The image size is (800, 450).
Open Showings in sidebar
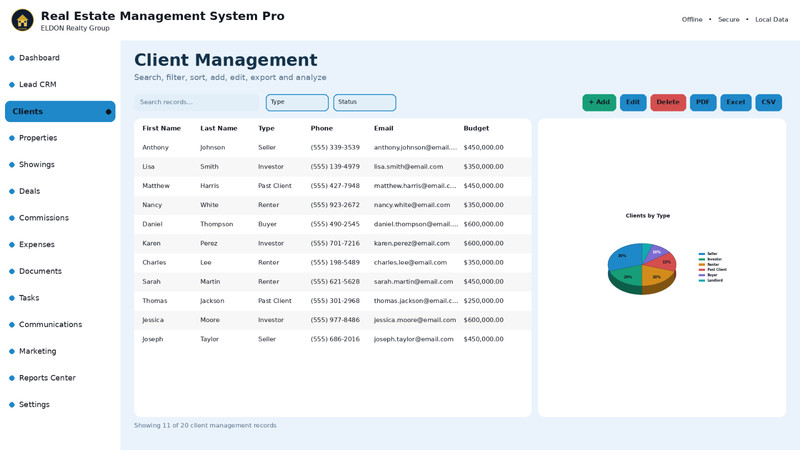pos(37,164)
